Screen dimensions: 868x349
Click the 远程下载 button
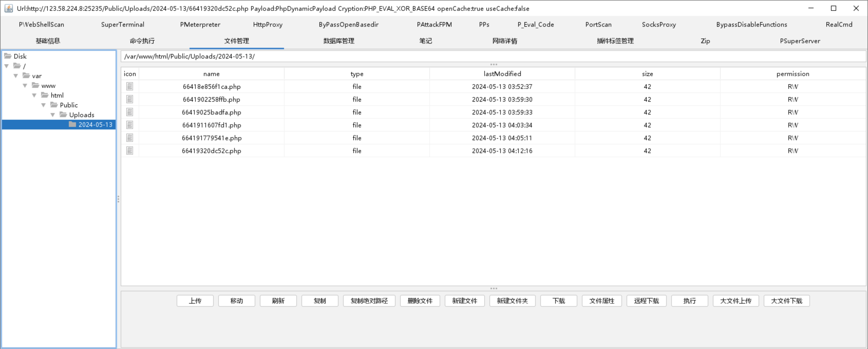646,301
